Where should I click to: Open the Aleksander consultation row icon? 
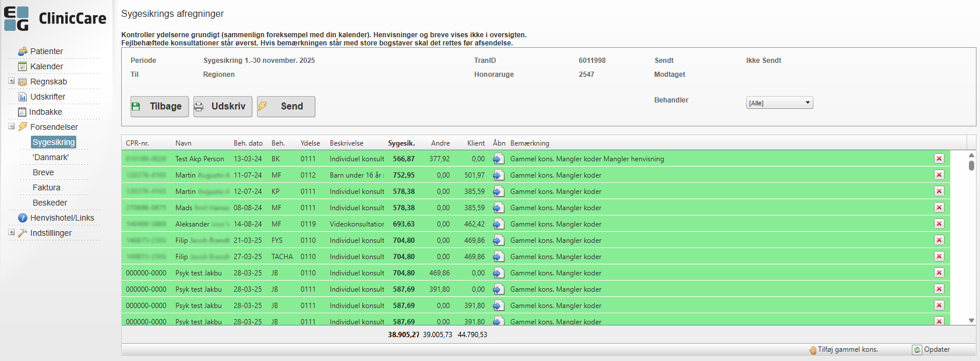498,224
